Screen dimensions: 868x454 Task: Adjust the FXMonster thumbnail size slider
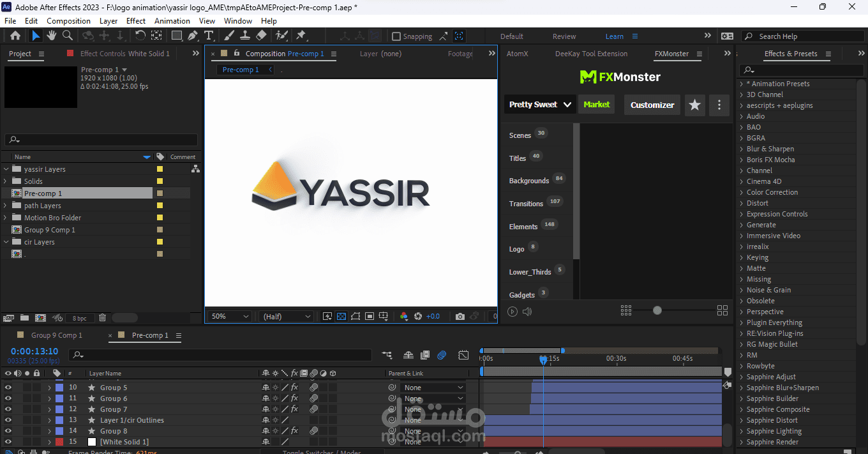pos(657,310)
